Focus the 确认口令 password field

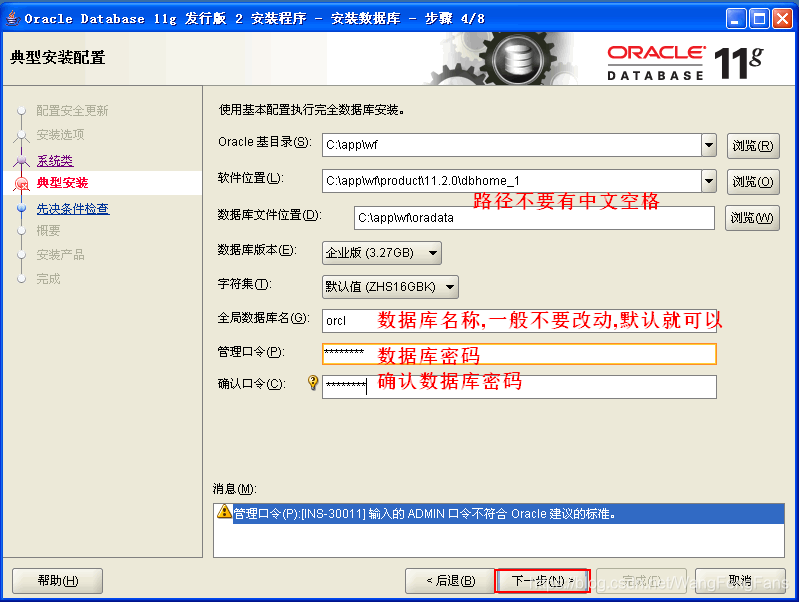click(x=519, y=386)
